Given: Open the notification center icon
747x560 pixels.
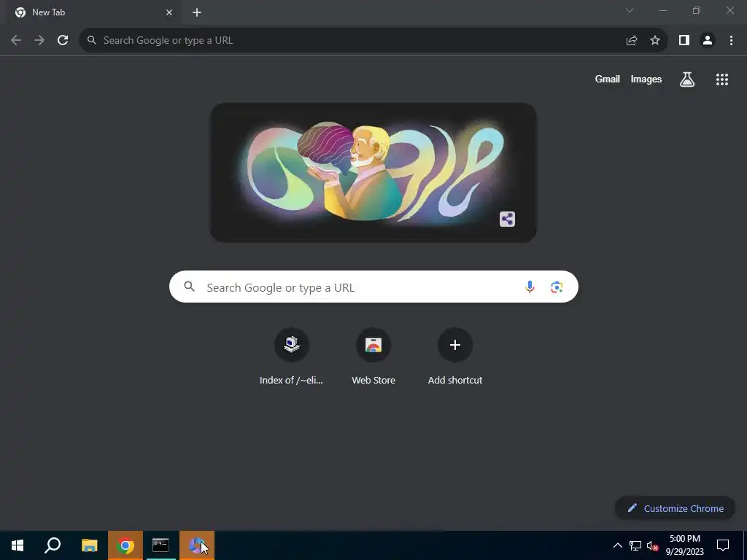Looking at the screenshot, I should tap(723, 545).
